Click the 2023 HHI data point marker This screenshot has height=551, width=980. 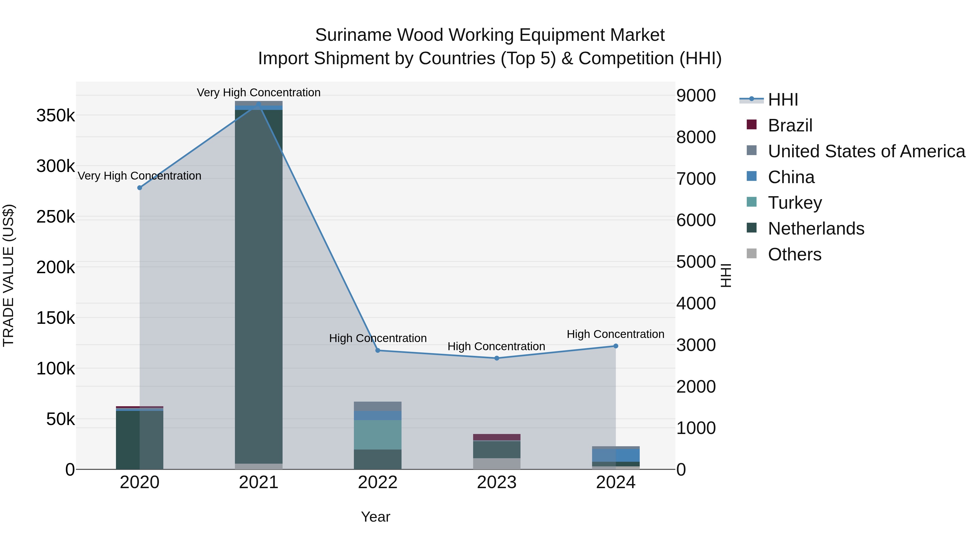(x=497, y=358)
